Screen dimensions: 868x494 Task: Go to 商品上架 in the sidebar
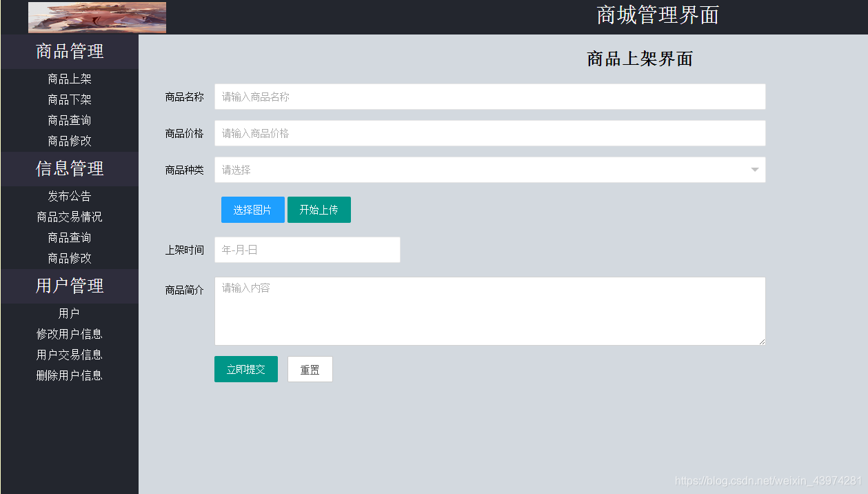(x=70, y=79)
